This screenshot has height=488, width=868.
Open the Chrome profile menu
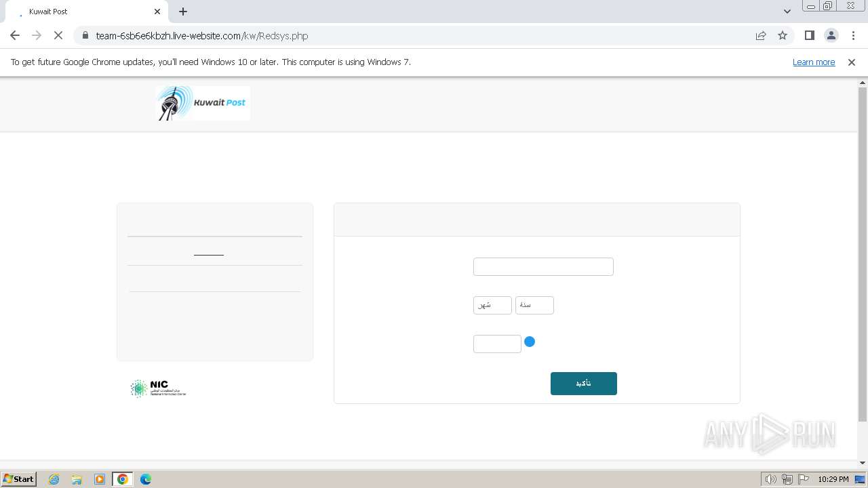[831, 35]
